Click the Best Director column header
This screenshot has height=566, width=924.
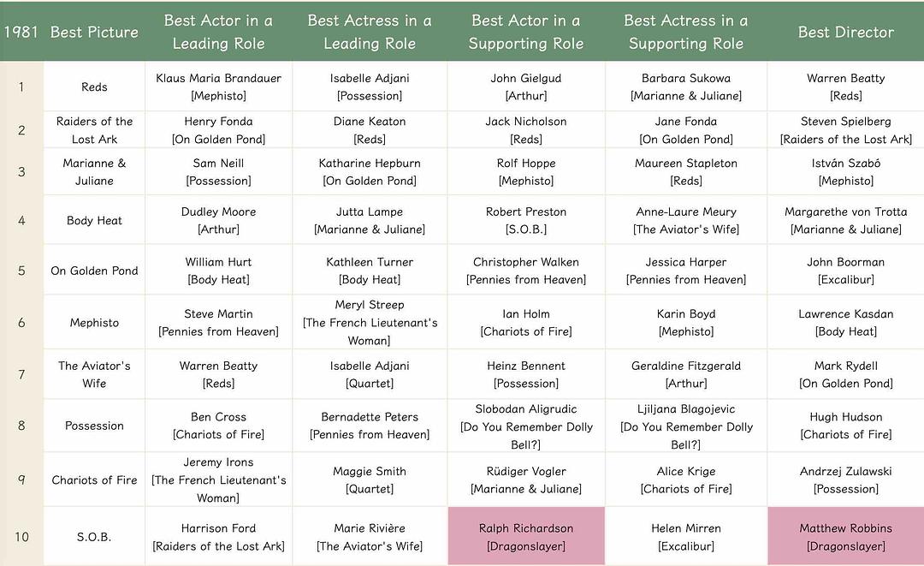[x=845, y=32]
